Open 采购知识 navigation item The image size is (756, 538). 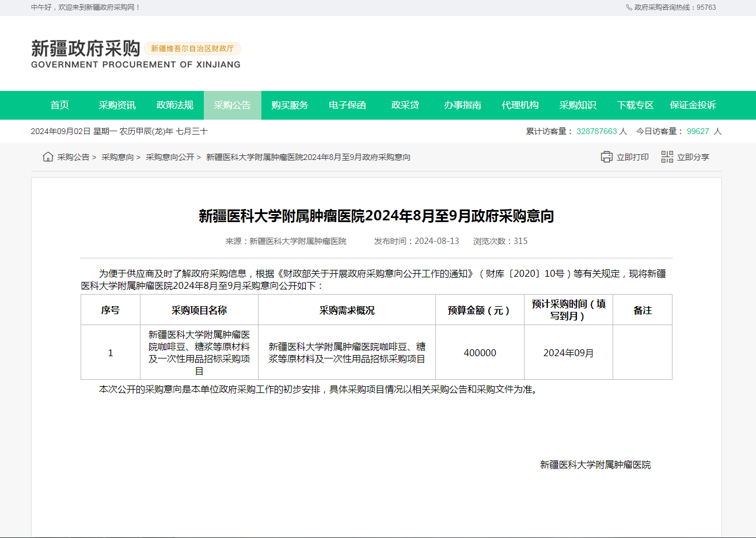click(578, 105)
